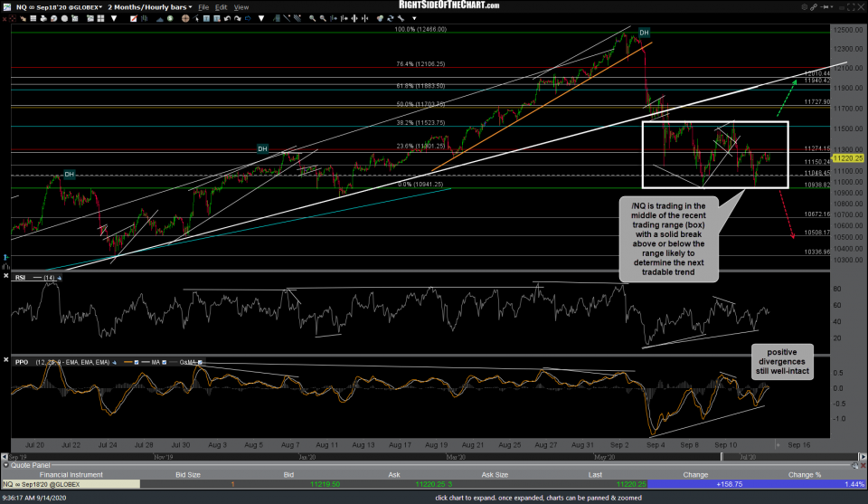
Task: Select the parallel lines channel tool
Action: pos(297,18)
